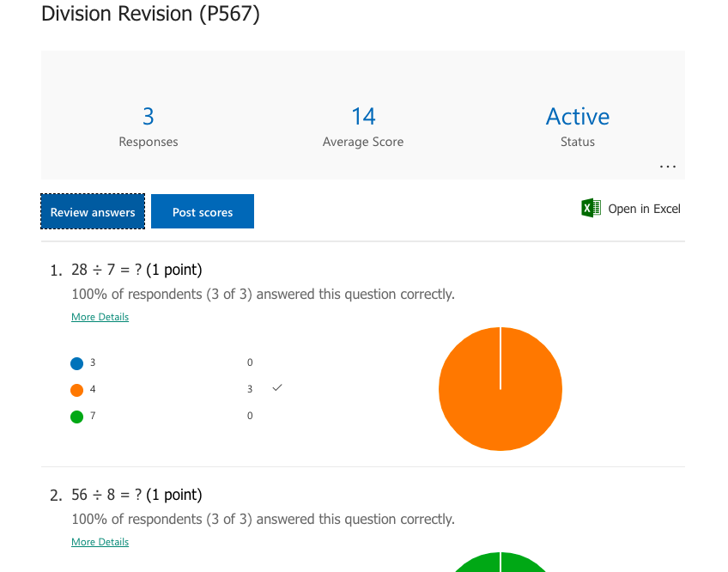Select the blue dot for answer choice 3
Viewport: 728px width, 572px height.
pyautogui.click(x=77, y=362)
